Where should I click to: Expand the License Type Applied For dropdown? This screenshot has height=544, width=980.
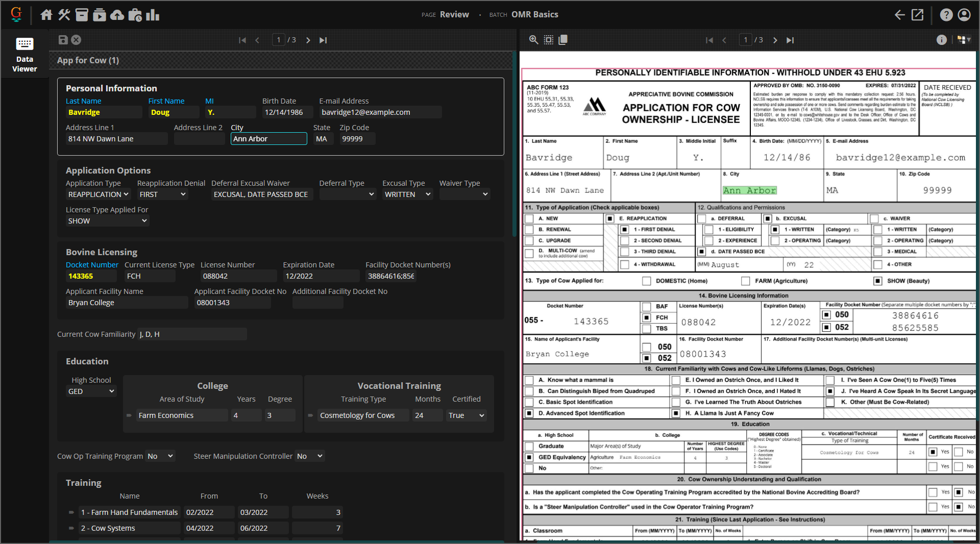[x=107, y=221]
